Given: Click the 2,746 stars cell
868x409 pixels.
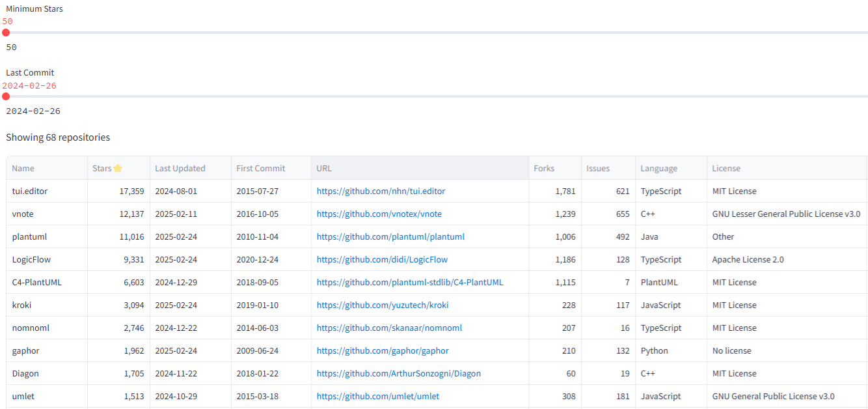Looking at the screenshot, I should (x=119, y=328).
